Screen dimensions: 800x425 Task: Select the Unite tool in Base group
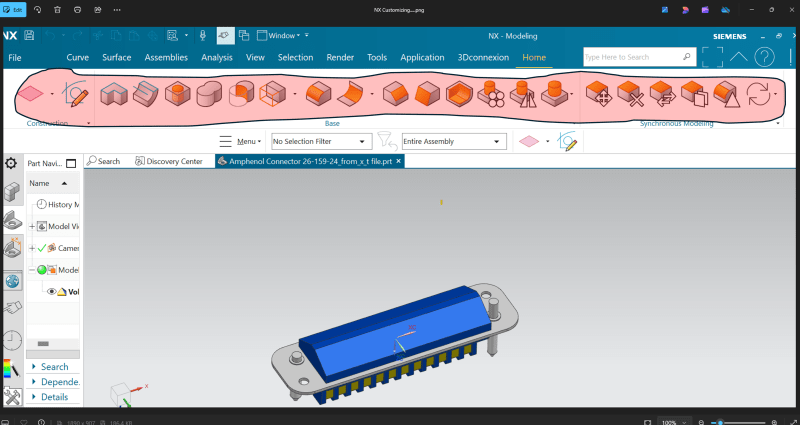[x=209, y=94]
